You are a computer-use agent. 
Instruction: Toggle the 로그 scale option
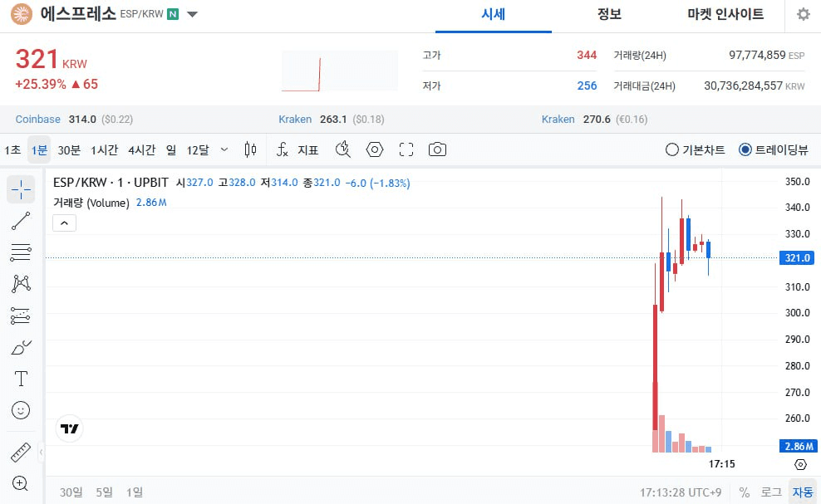pyautogui.click(x=771, y=492)
